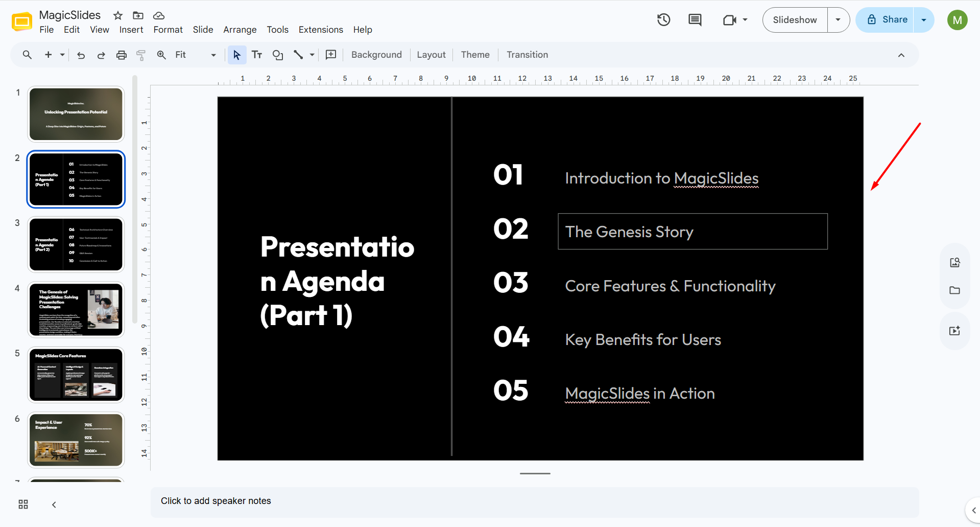Insert a comment with toolbar icon
Viewport: 980px width, 527px height.
point(331,55)
